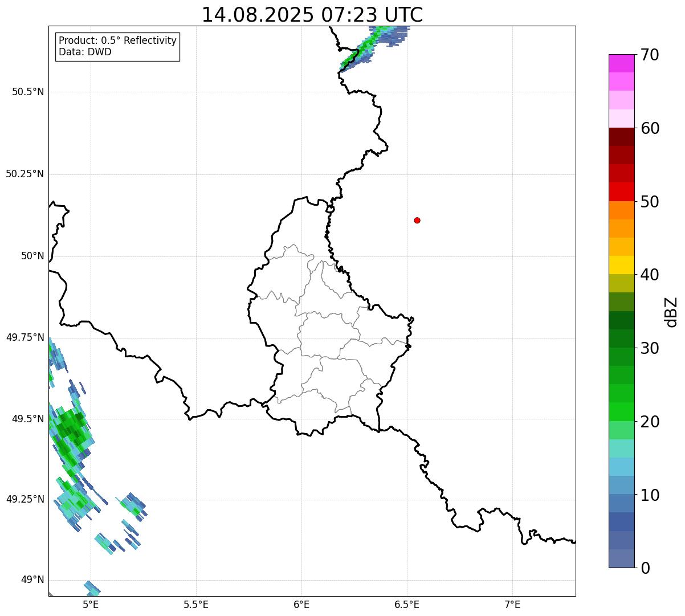Click the 5°E longitude label
The height and width of the screenshot is (616, 685).
(91, 604)
